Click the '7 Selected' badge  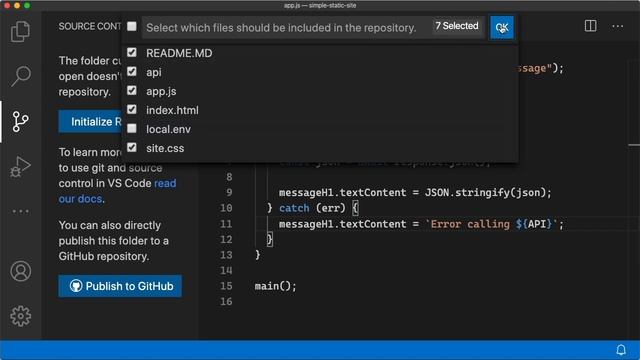(457, 26)
